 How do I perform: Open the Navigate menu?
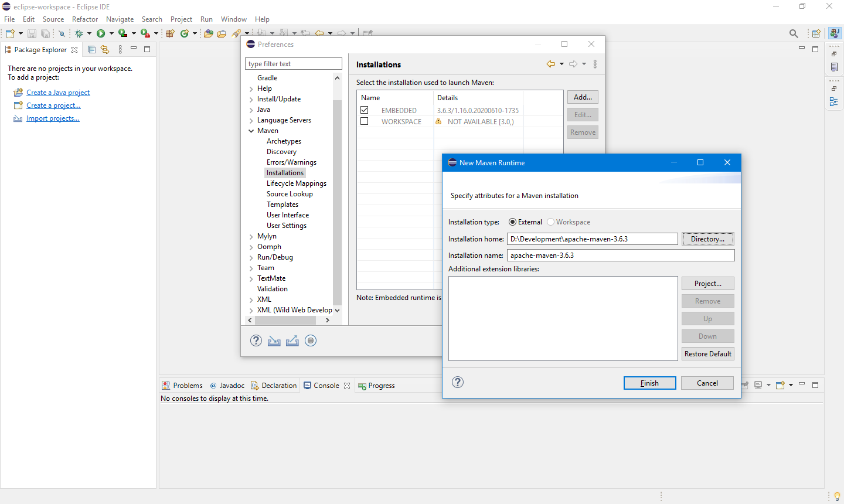tap(120, 19)
